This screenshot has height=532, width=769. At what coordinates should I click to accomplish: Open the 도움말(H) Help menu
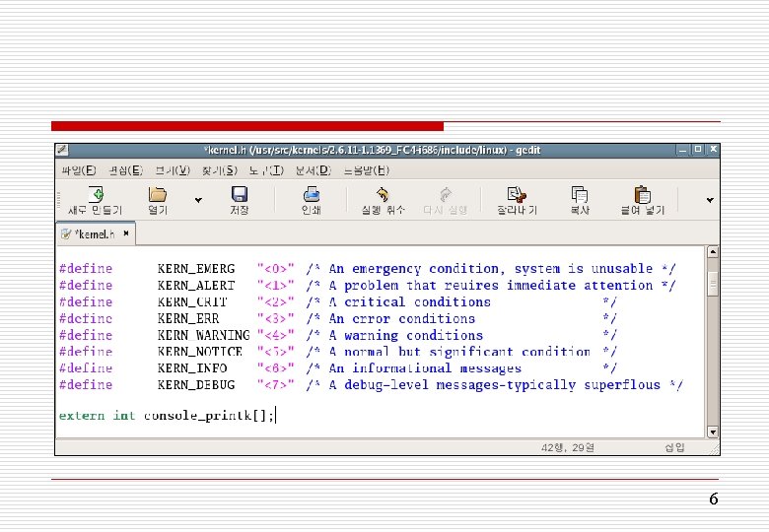tap(367, 170)
